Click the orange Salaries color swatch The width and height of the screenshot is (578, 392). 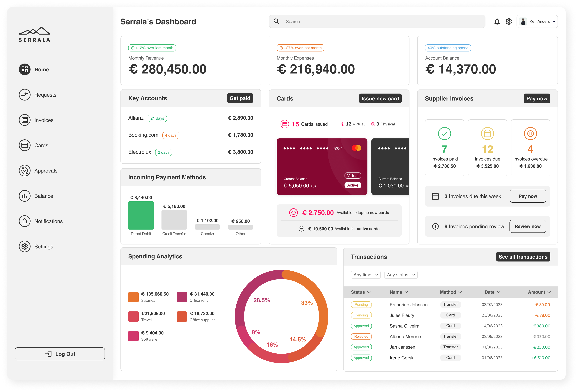pos(133,297)
